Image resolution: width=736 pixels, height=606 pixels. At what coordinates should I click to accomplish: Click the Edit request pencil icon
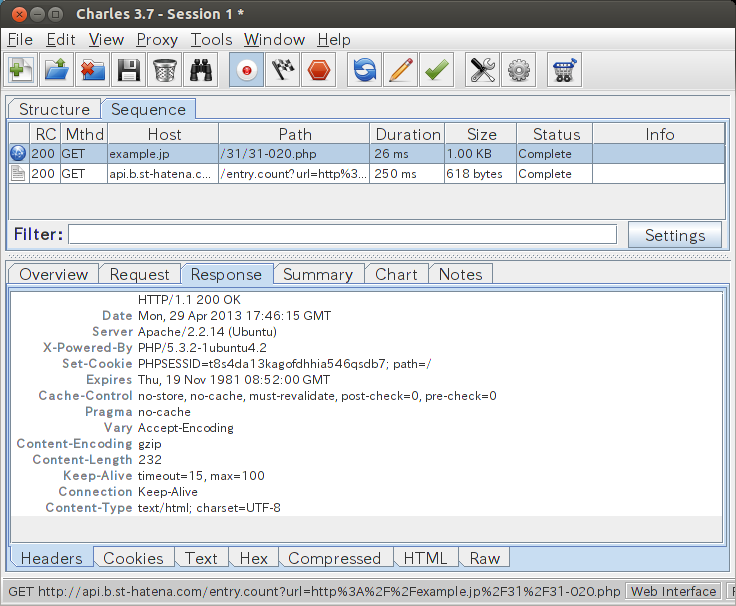click(401, 70)
